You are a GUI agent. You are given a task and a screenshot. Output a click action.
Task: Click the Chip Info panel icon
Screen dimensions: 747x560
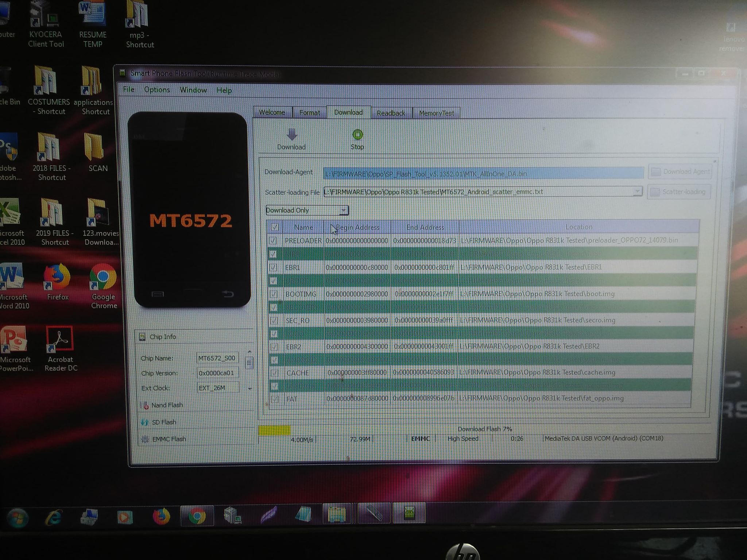[143, 337]
